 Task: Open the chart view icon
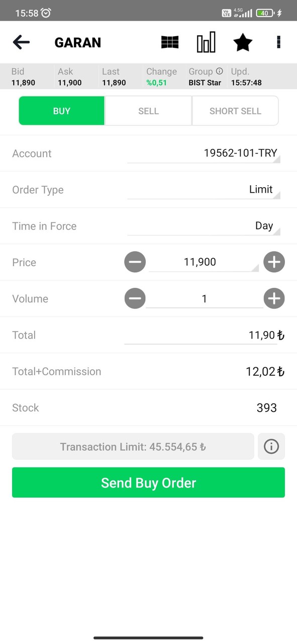pyautogui.click(x=206, y=42)
